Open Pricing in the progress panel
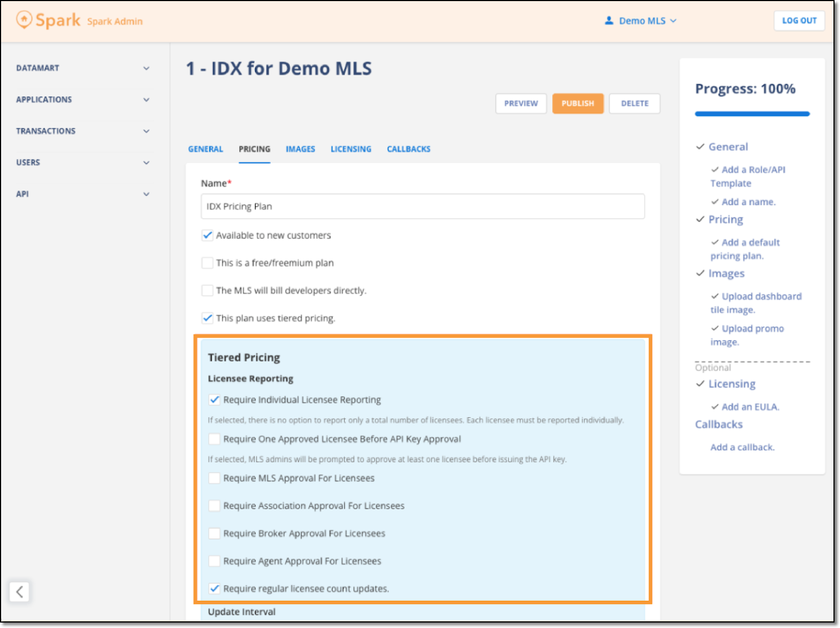 point(726,220)
